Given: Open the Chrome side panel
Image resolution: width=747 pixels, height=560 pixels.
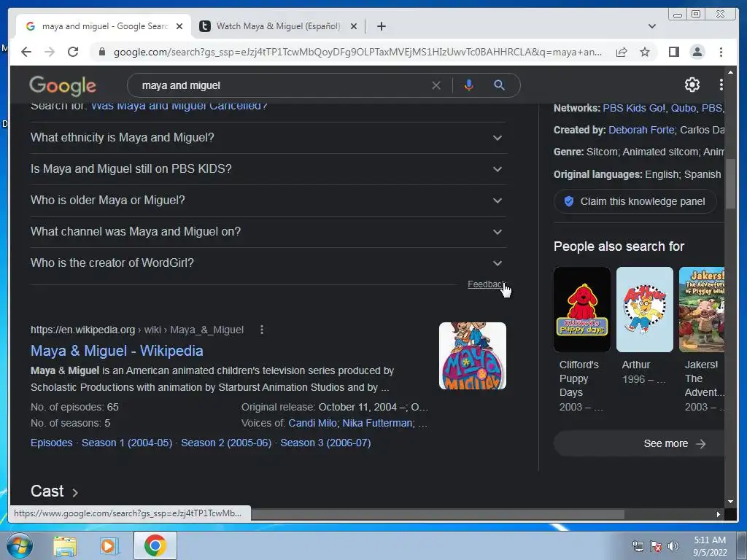Looking at the screenshot, I should pos(673,52).
